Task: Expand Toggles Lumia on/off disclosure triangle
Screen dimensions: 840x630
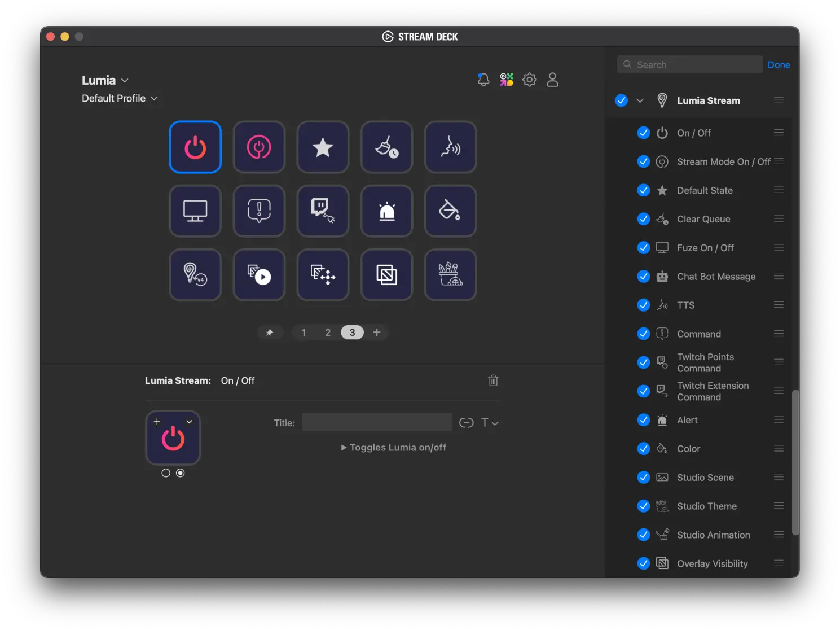Action: click(344, 448)
